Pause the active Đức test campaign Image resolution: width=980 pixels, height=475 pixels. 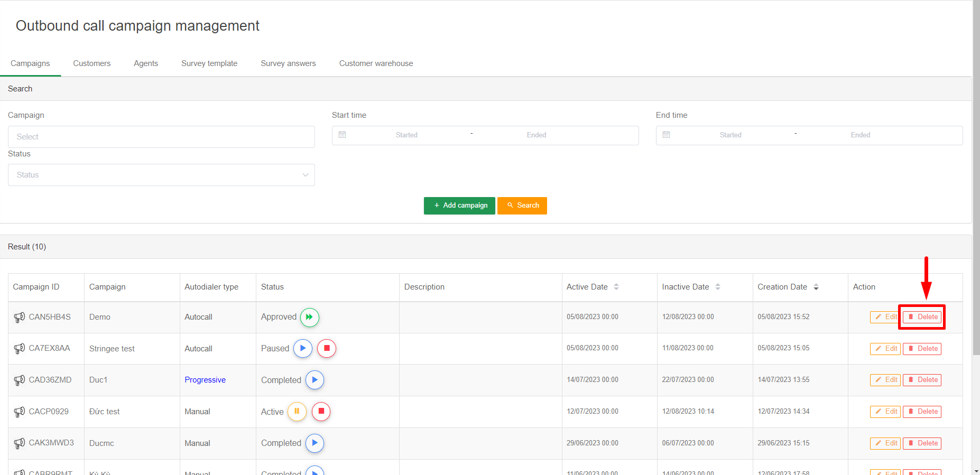(x=297, y=412)
